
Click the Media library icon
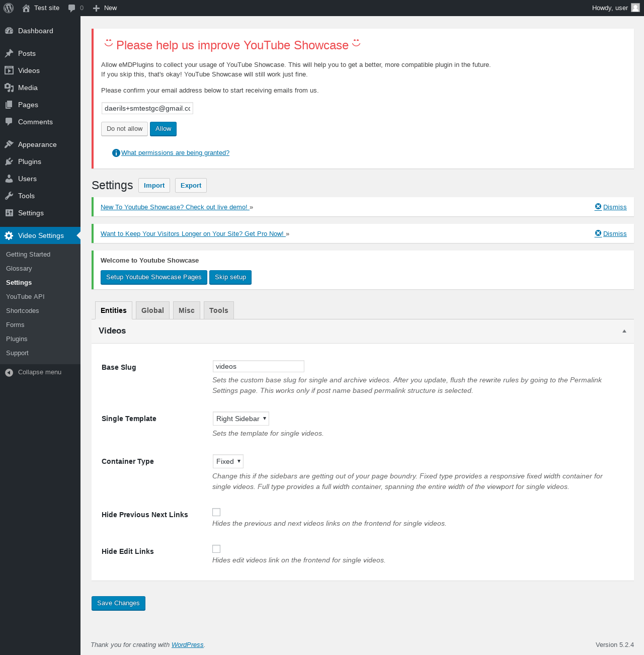pyautogui.click(x=9, y=88)
